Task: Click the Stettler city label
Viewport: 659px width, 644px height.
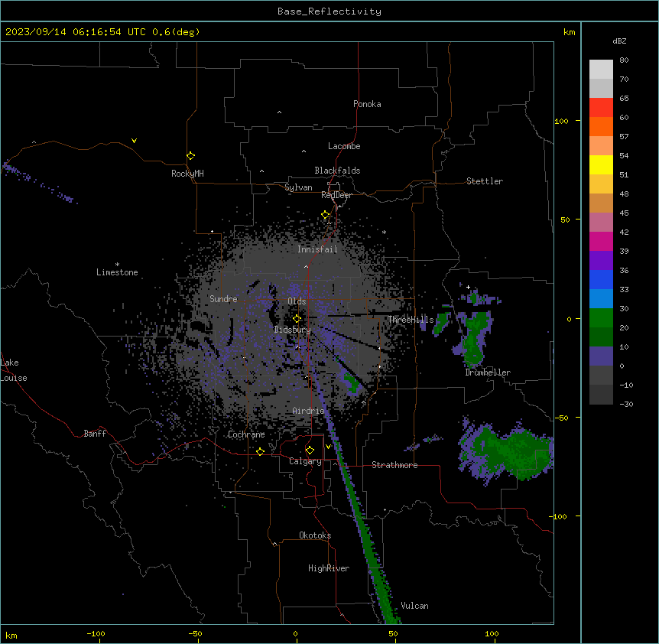Action: pyautogui.click(x=485, y=181)
